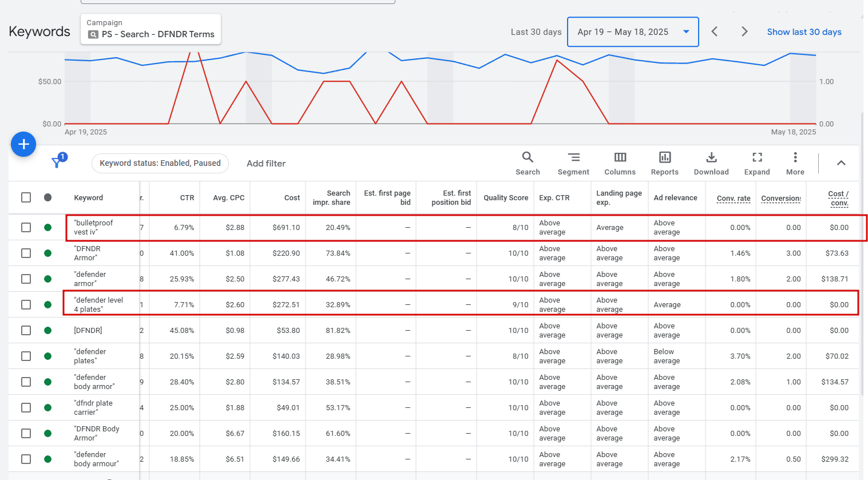
Task: Click the 73.84% impression share cell
Action: tap(338, 253)
